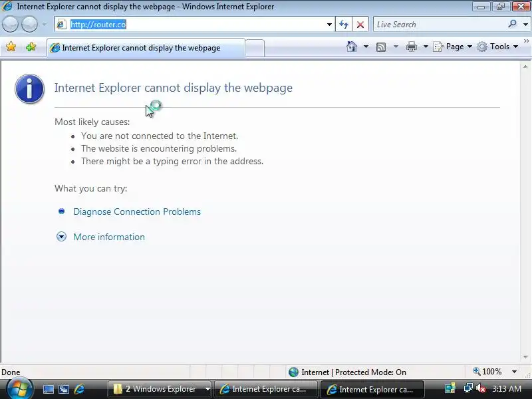The width and height of the screenshot is (532, 399).
Task: Open the Page menu
Action: point(452,47)
